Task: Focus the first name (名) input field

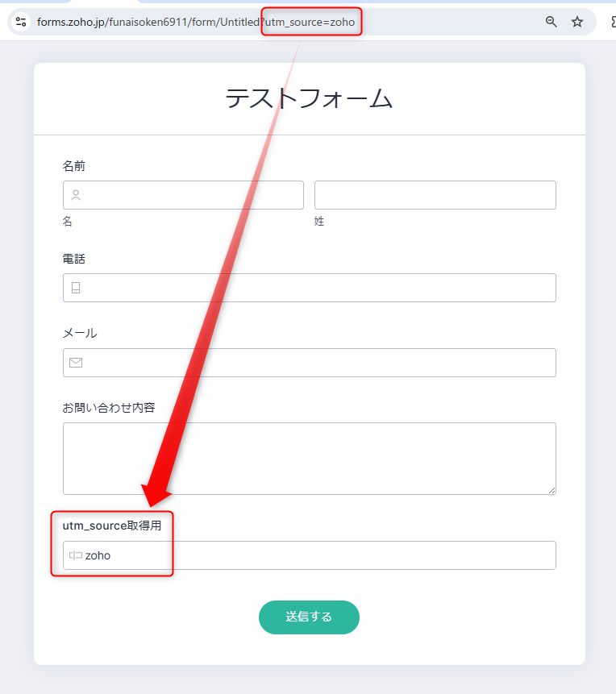Action: pyautogui.click(x=194, y=195)
